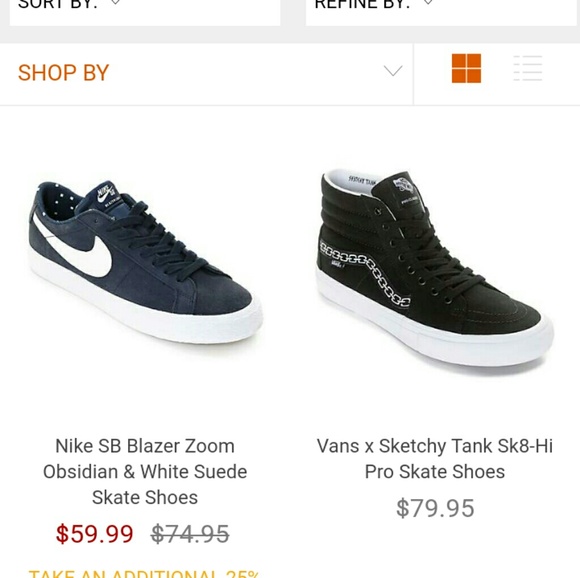Tap the Take an Additional 25% promo
This screenshot has width=580, height=578.
point(144,574)
